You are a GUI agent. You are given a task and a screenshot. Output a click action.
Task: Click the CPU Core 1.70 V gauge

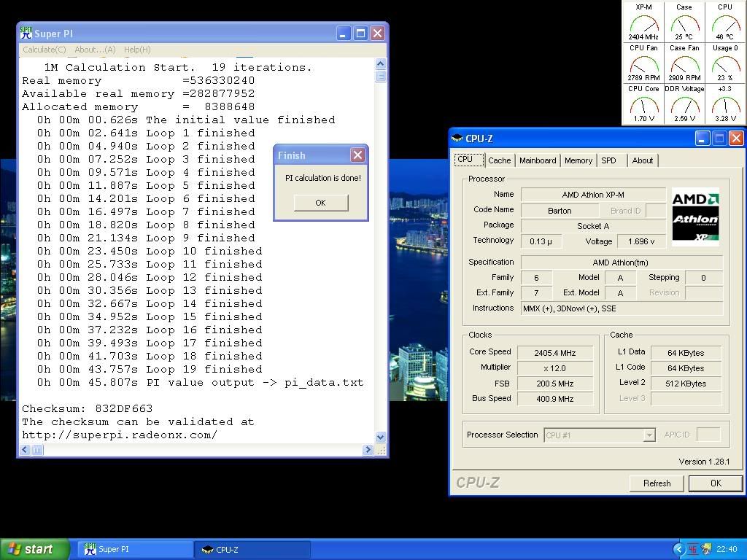[x=643, y=104]
